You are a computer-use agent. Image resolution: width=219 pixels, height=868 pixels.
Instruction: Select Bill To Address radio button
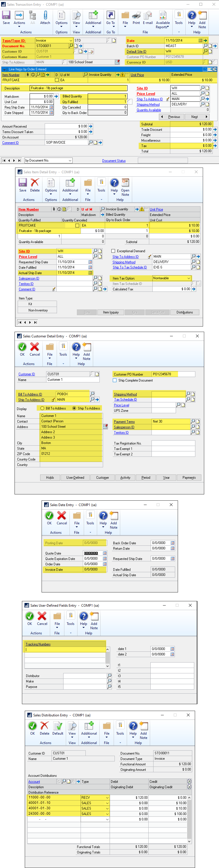[42, 408]
